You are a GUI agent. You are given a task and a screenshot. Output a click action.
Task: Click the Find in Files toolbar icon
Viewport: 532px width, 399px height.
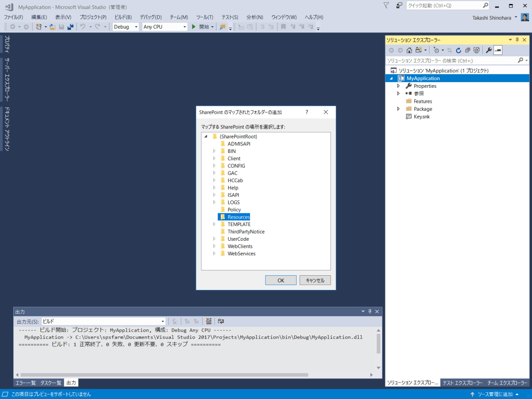[x=223, y=27]
